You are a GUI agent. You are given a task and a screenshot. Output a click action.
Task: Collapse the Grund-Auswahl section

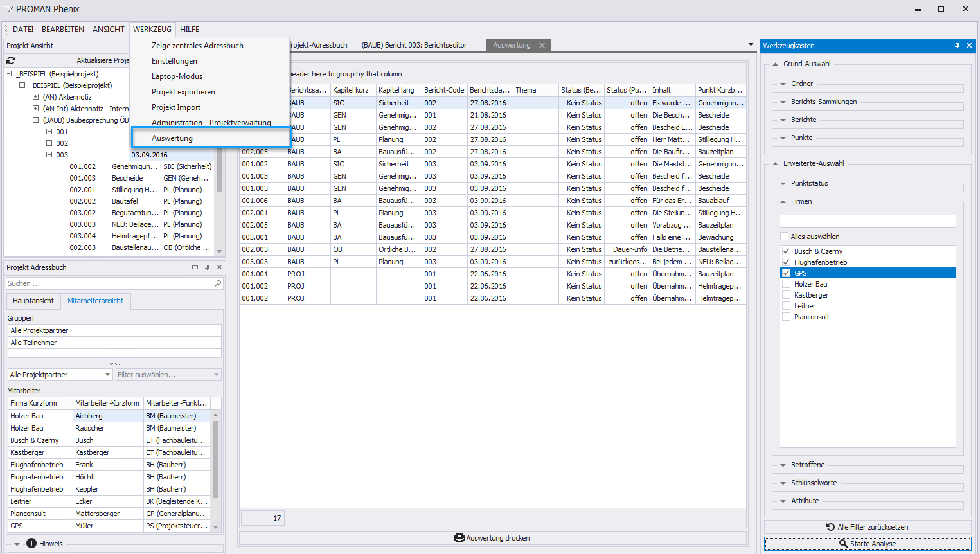[x=775, y=64]
